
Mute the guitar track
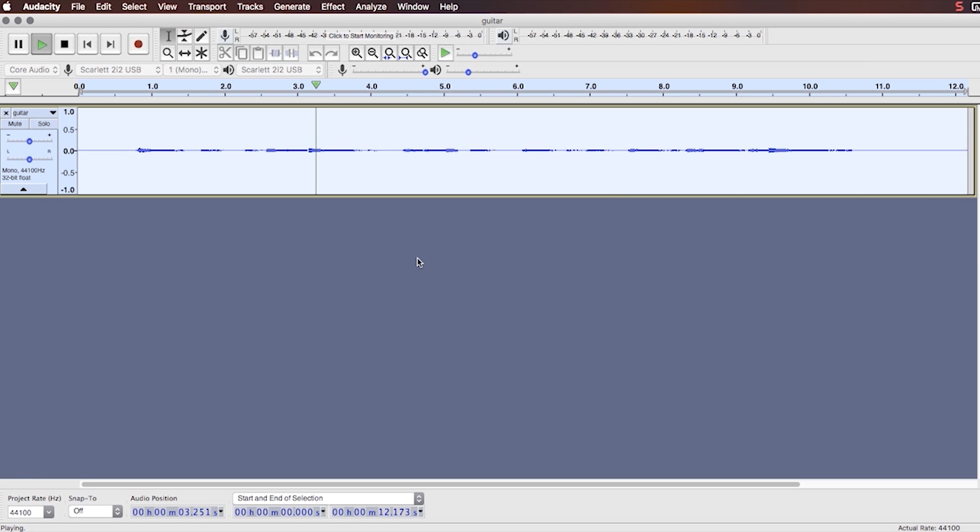(15, 123)
